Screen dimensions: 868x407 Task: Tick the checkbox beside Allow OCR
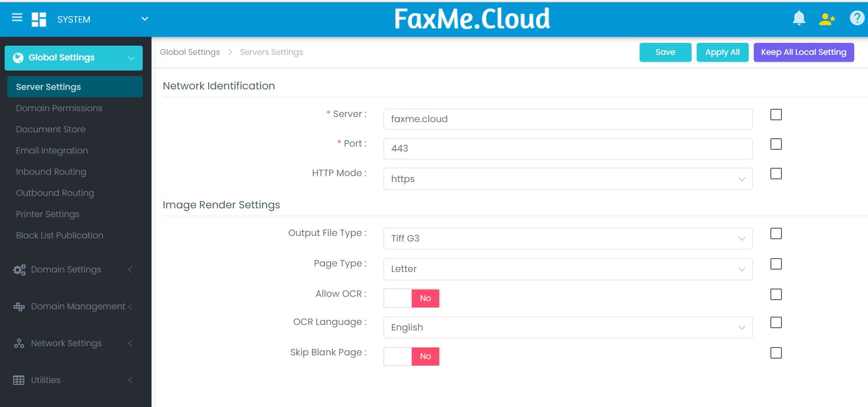pyautogui.click(x=776, y=294)
